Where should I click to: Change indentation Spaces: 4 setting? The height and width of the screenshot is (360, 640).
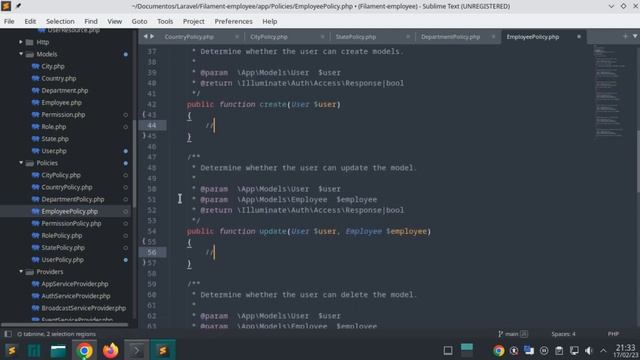click(563, 334)
